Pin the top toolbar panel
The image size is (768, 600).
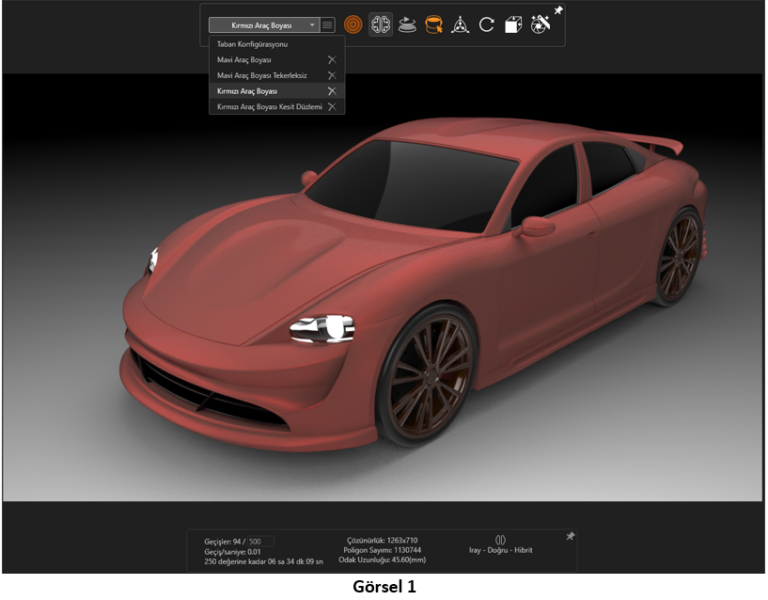tap(558, 11)
